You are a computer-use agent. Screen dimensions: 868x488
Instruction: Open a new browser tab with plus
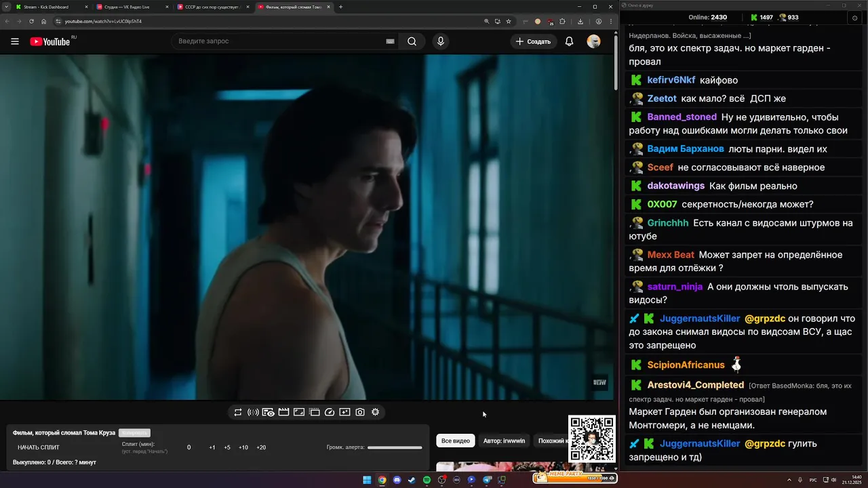(340, 7)
